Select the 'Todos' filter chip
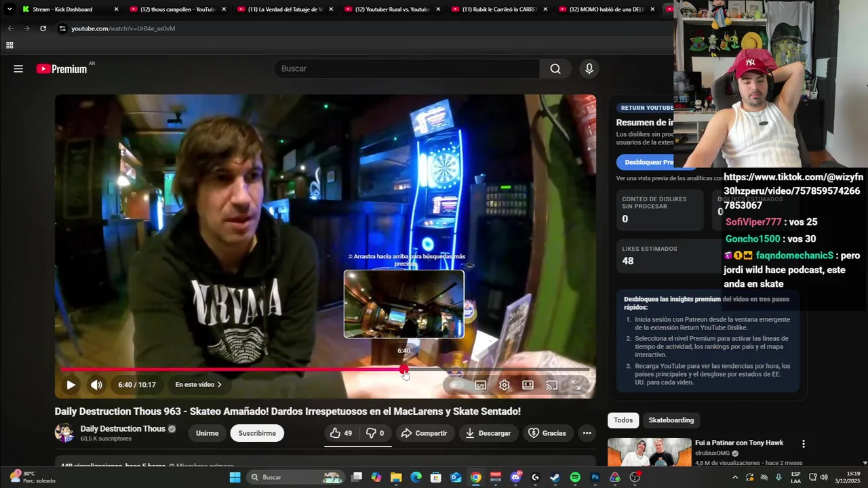 [623, 420]
